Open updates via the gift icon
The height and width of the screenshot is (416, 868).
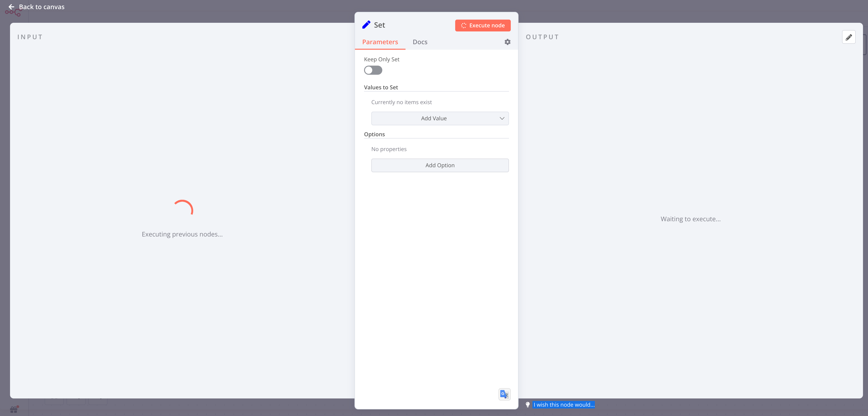pos(13,409)
